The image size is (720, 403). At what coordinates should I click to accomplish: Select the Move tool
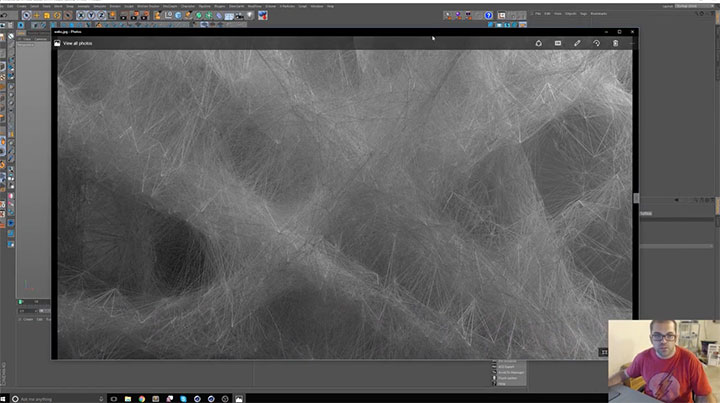pyautogui.click(x=36, y=16)
